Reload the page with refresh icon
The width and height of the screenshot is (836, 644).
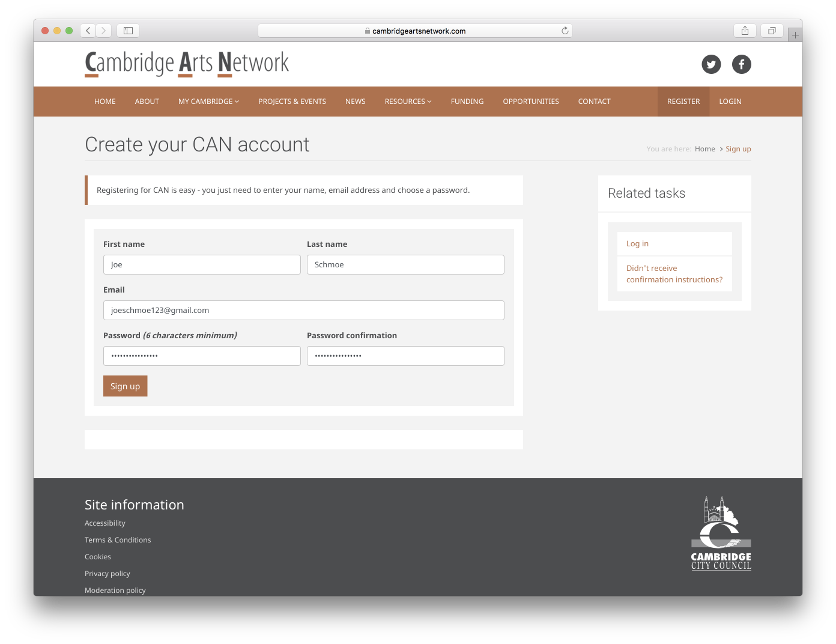coord(565,31)
